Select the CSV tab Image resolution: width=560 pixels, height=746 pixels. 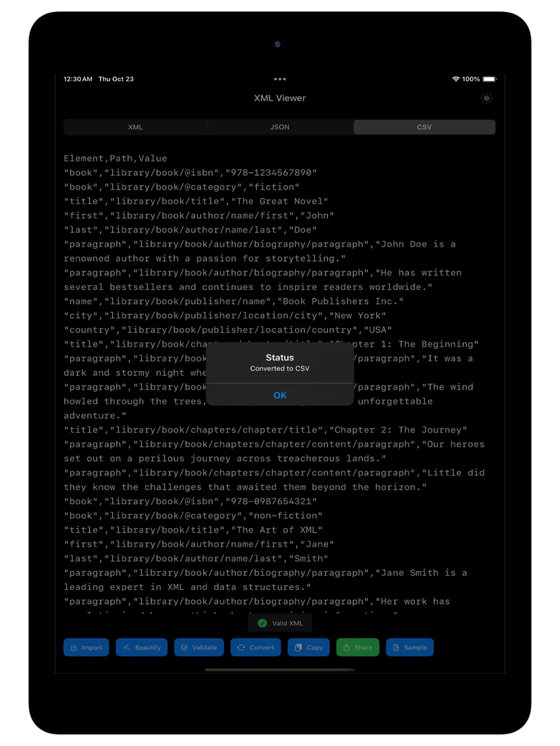pos(424,127)
